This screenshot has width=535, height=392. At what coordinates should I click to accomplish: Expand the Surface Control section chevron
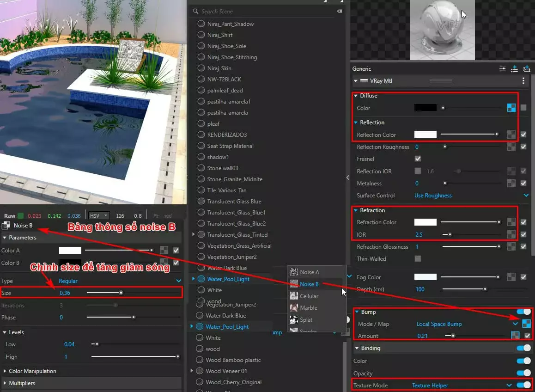point(526,195)
